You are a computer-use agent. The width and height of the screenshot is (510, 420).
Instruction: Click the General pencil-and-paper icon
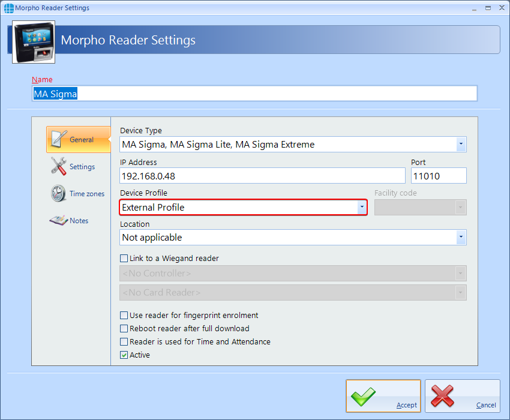[59, 139]
